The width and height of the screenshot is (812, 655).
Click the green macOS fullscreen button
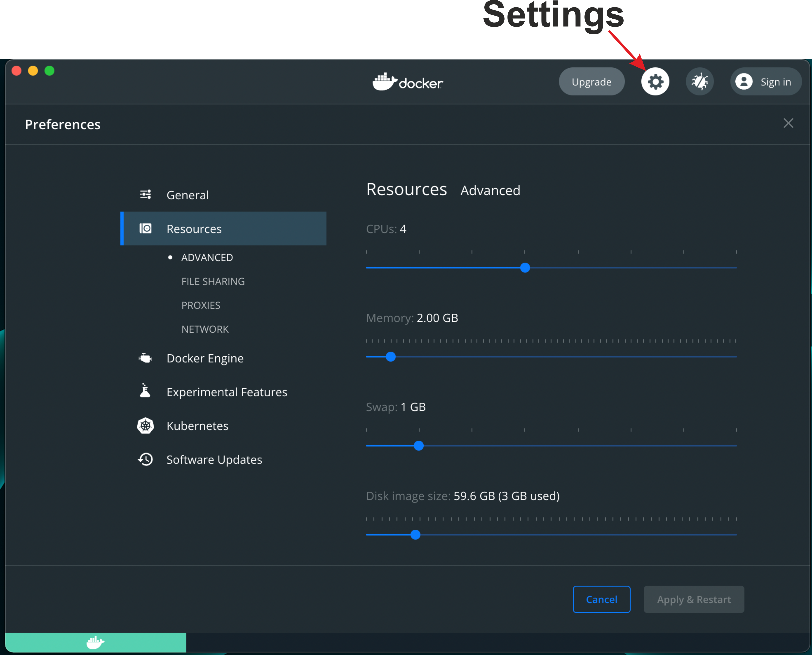click(x=49, y=71)
